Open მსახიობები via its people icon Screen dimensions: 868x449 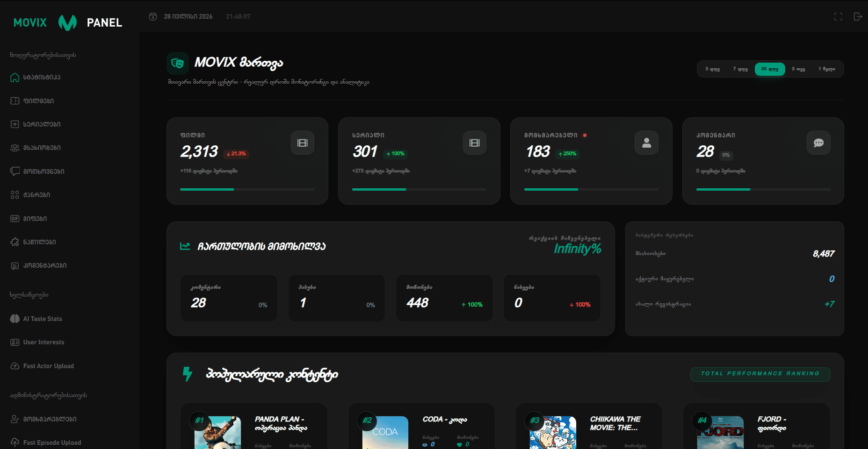pos(15,148)
